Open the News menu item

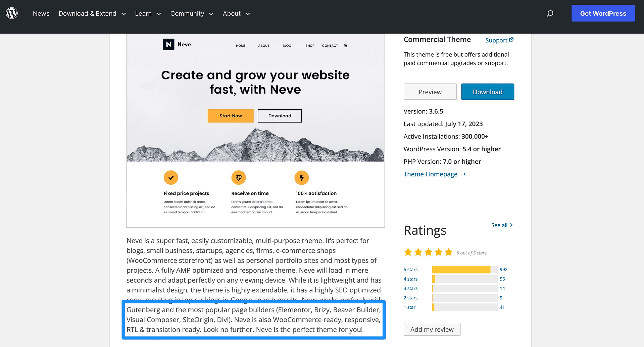coord(41,13)
